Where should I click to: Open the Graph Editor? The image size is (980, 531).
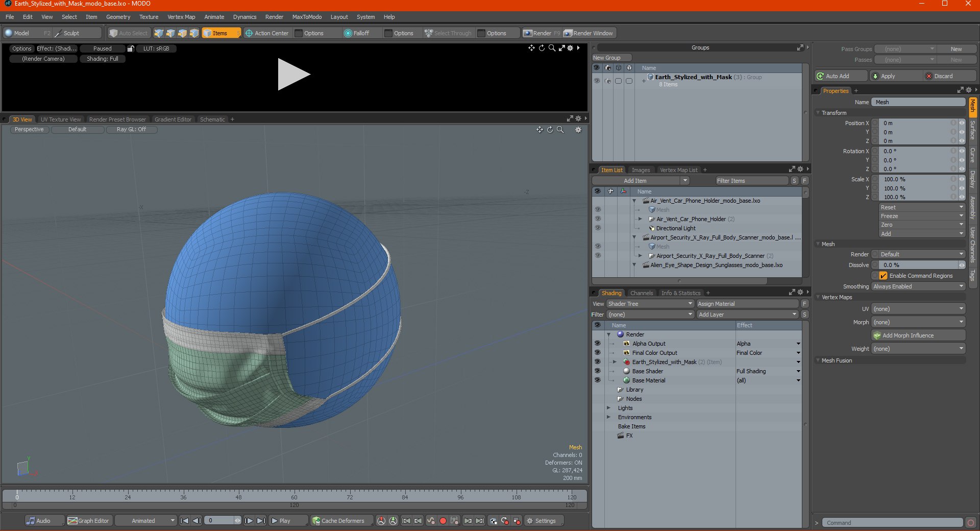(88, 521)
